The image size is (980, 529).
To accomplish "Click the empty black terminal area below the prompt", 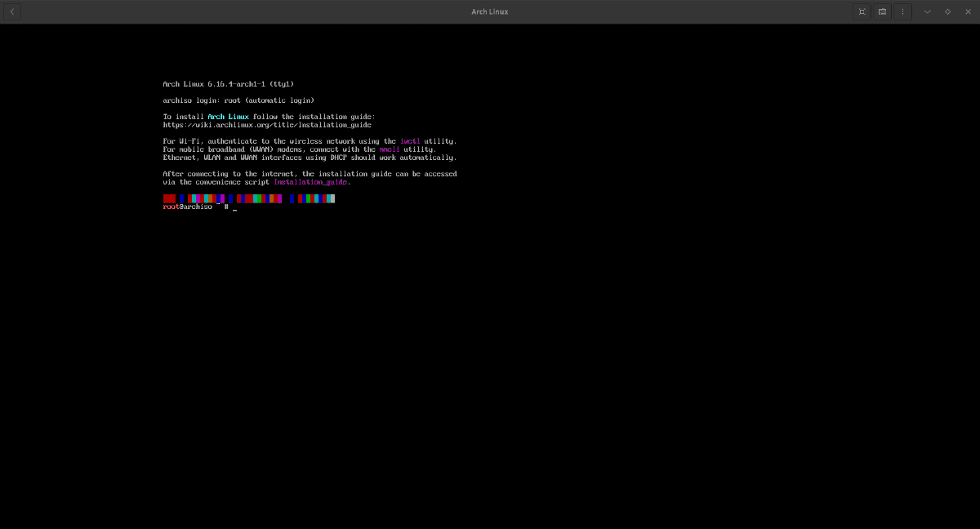I will tap(490, 367).
